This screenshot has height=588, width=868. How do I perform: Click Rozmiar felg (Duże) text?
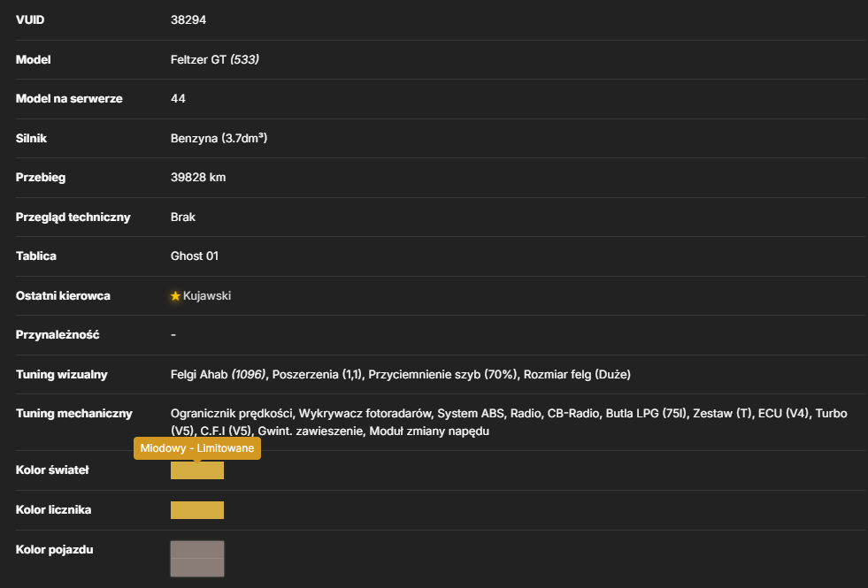click(x=577, y=375)
